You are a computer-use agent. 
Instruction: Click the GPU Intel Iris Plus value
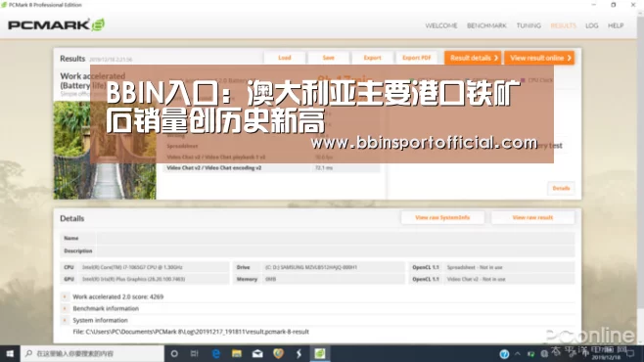pos(133,279)
